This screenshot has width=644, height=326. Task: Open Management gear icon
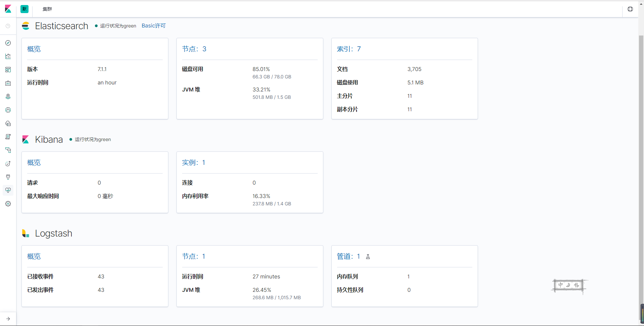tap(8, 204)
